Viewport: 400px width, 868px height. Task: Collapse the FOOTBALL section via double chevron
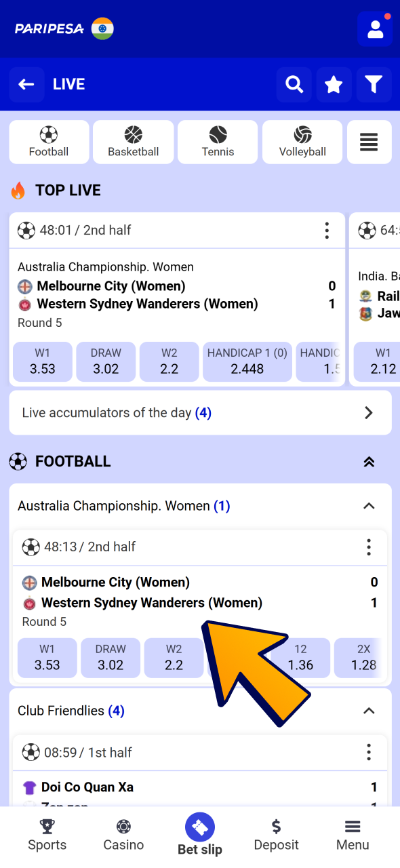coord(369,461)
